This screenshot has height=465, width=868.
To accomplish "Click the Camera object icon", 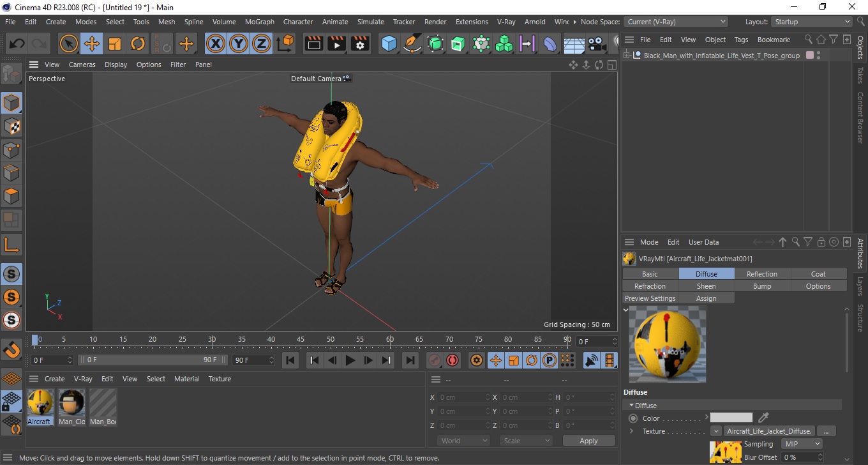I will pyautogui.click(x=597, y=44).
